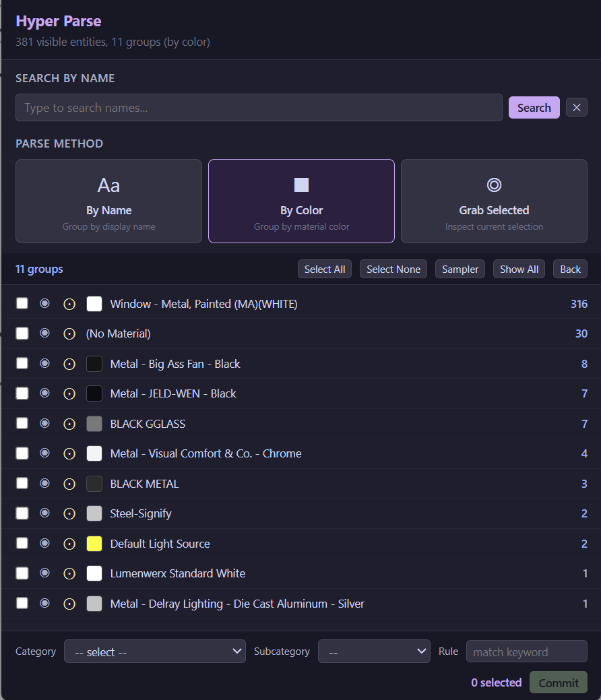This screenshot has height=700, width=601.
Task: Choose the Grab Selected inspect mode
Action: click(x=494, y=200)
